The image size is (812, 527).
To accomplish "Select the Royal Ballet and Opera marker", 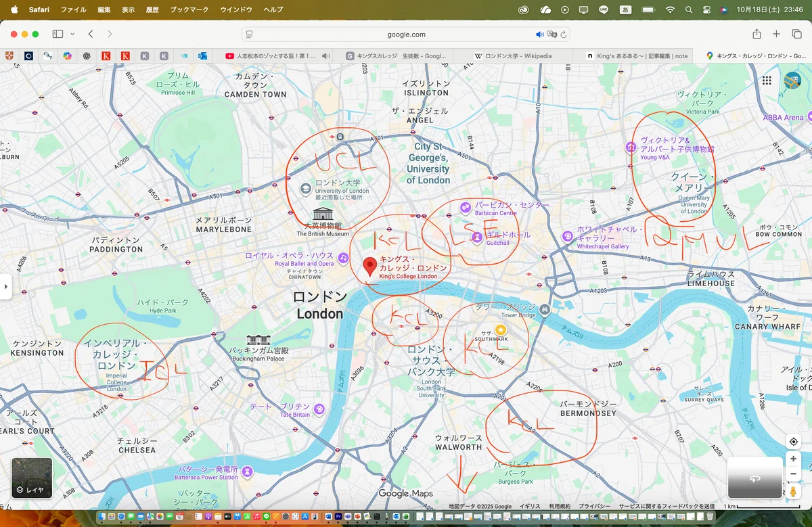I will click(x=344, y=258).
